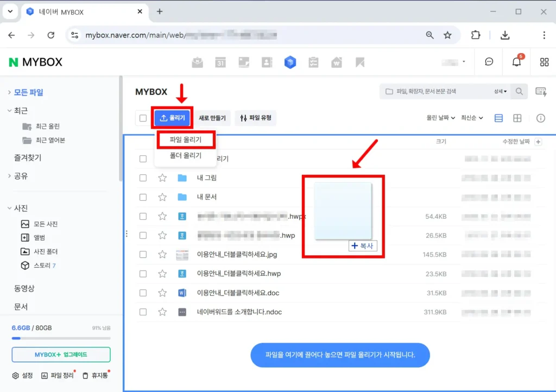Viewport: 556px width, 392px height.
Task: Check the 내 그림 folder checkbox
Action: 143,178
